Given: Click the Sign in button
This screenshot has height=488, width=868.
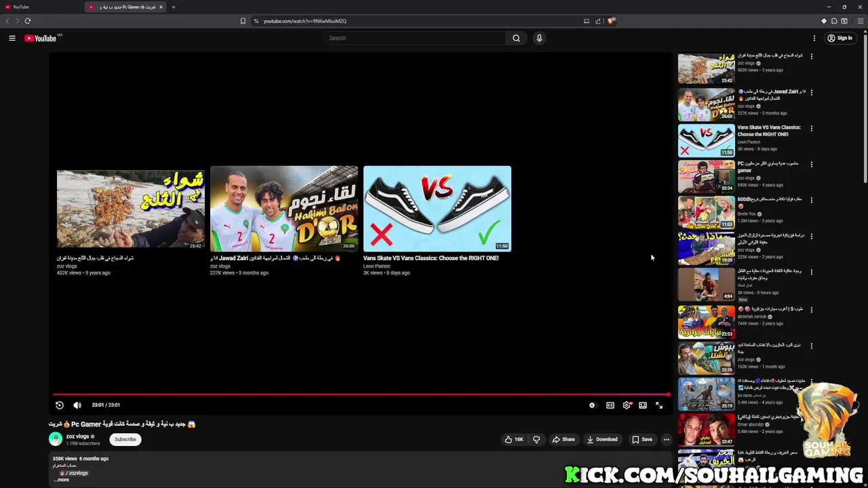Looking at the screenshot, I should 840,38.
